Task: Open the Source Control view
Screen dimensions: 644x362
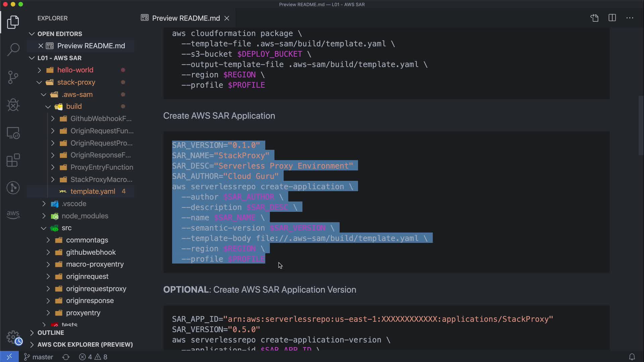Action: pyautogui.click(x=13, y=77)
